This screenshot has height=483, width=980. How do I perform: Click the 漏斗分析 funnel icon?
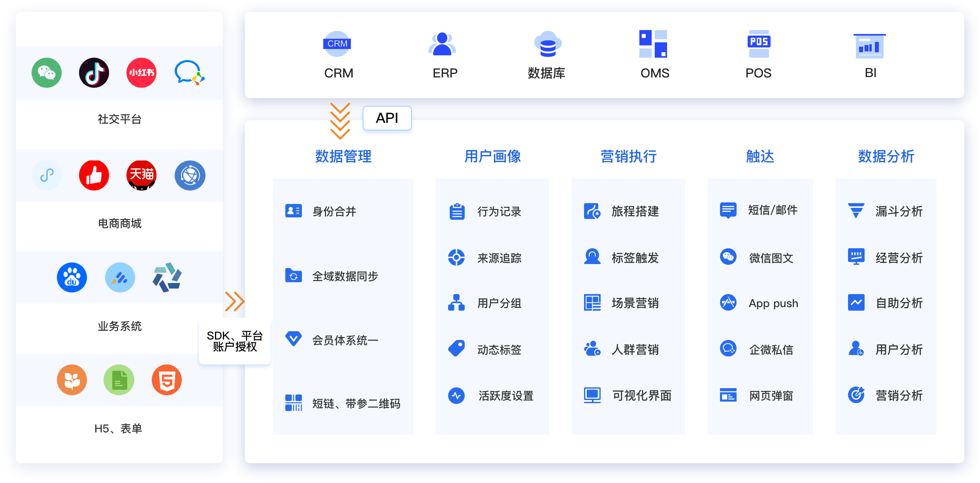pyautogui.click(x=856, y=211)
